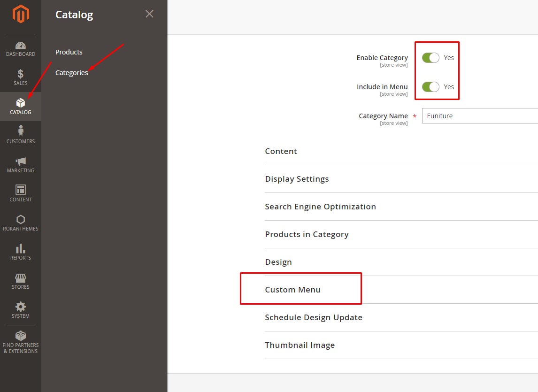Click the CATALOG sidebar label
Image resolution: width=538 pixels, height=392 pixels.
click(21, 112)
